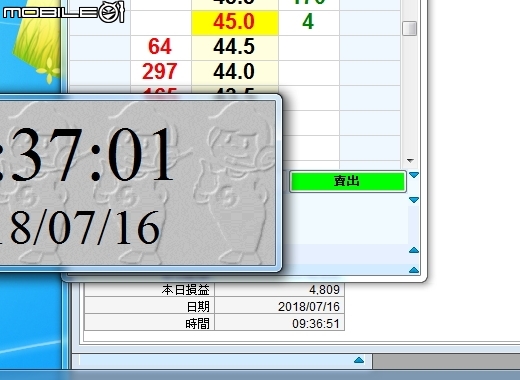Click the ladder scrollbar down arrow
Viewport: 520px width, 380px height.
point(410,161)
